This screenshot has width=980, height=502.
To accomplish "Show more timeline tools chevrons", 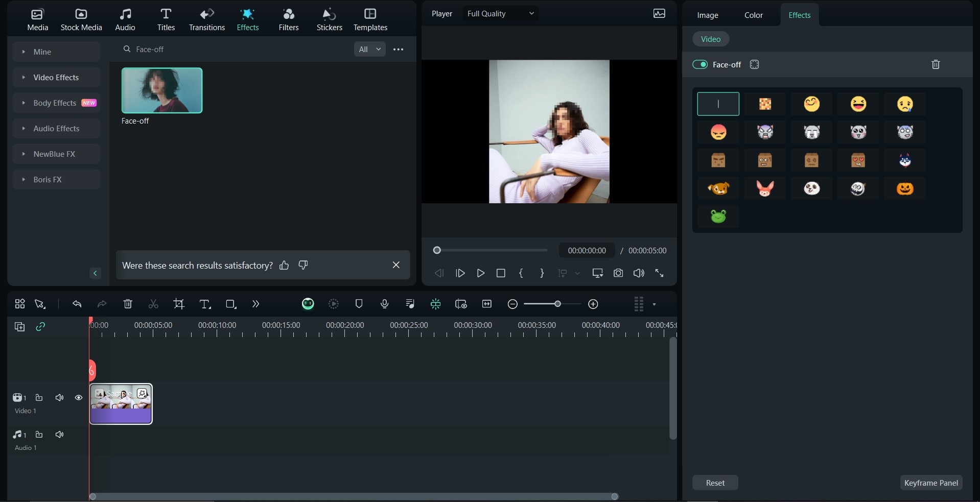I will [x=255, y=304].
